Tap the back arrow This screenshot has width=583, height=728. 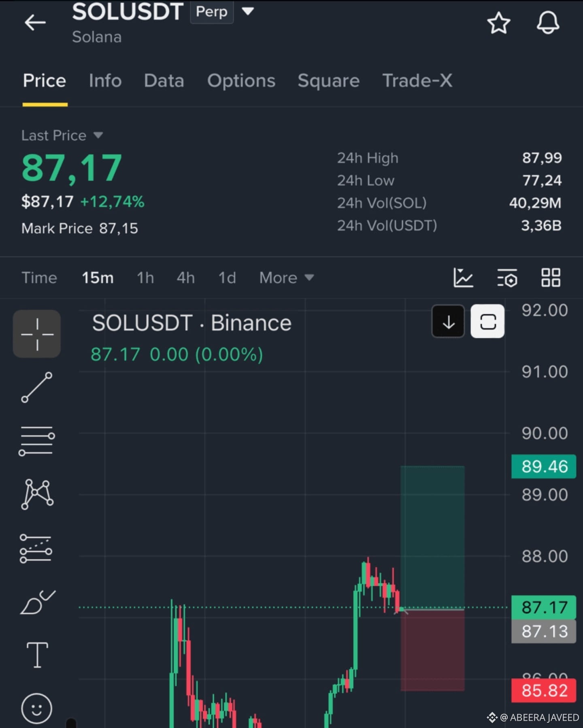(35, 22)
